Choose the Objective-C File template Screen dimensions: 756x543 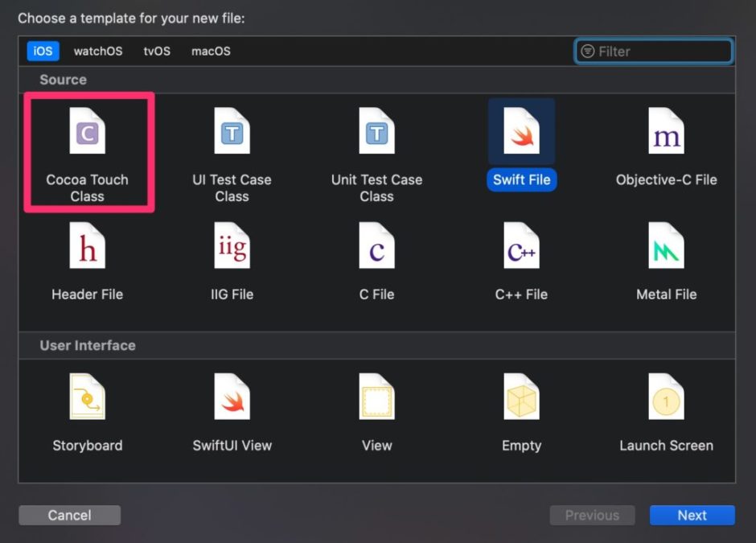666,133
